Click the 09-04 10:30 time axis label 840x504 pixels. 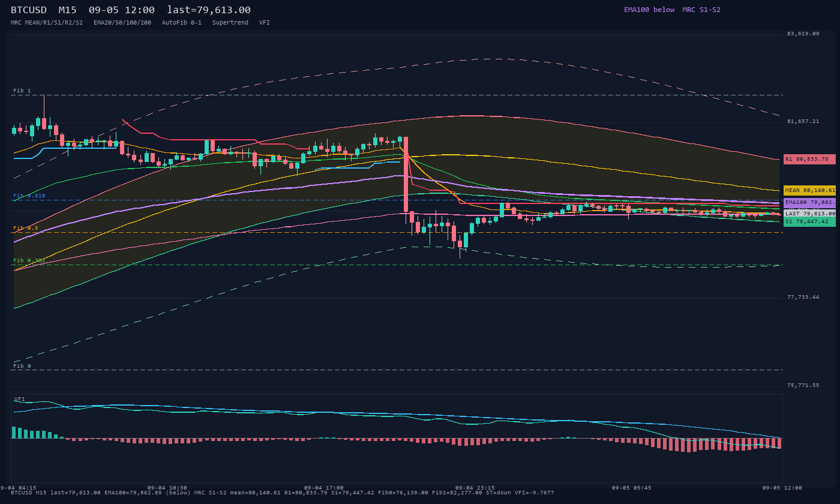click(167, 488)
